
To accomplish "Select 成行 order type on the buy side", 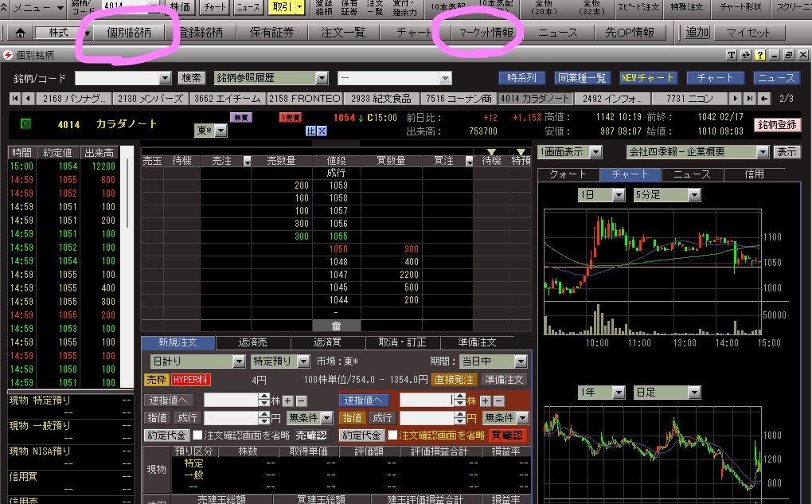I will click(382, 418).
